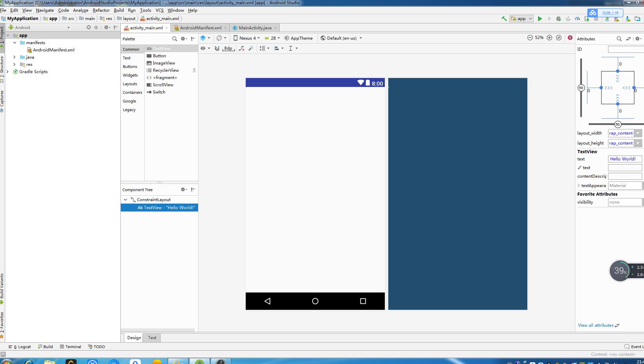This screenshot has height=364, width=644.
Task: Click the vertical bias slider handle
Action: 581,88
